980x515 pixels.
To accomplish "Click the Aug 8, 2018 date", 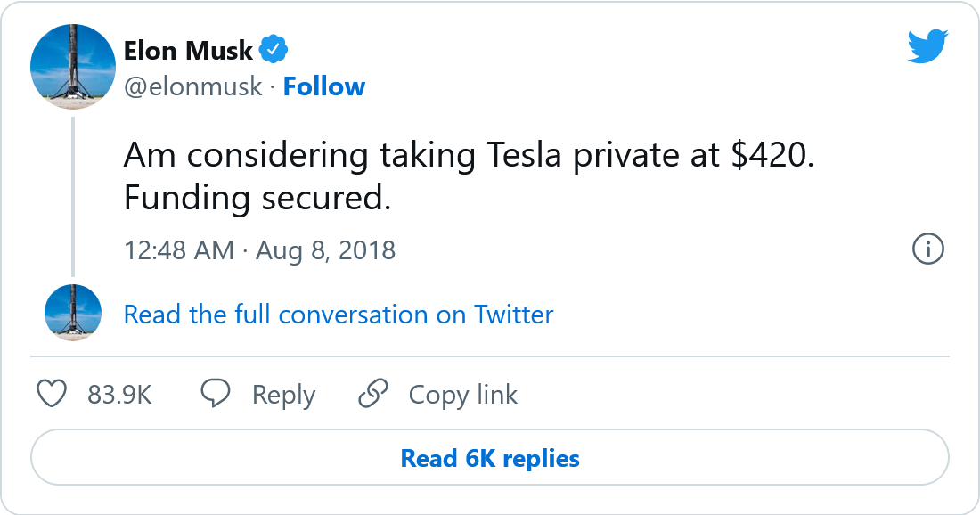I will point(325,250).
